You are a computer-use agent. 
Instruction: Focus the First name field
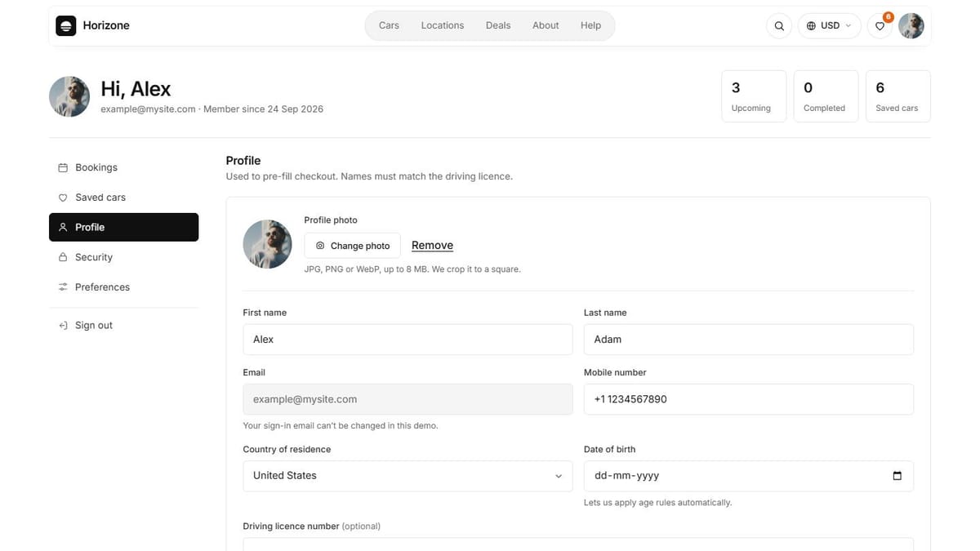(x=408, y=340)
